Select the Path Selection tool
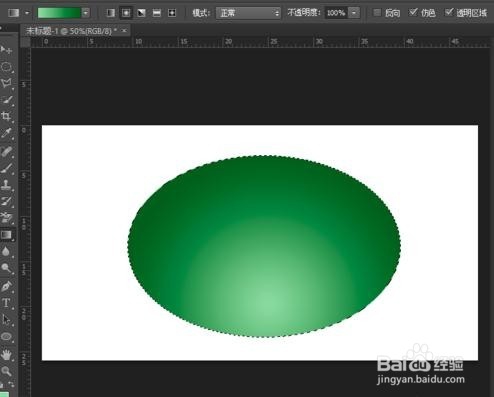Viewport: 494px width, 397px height. 6,320
